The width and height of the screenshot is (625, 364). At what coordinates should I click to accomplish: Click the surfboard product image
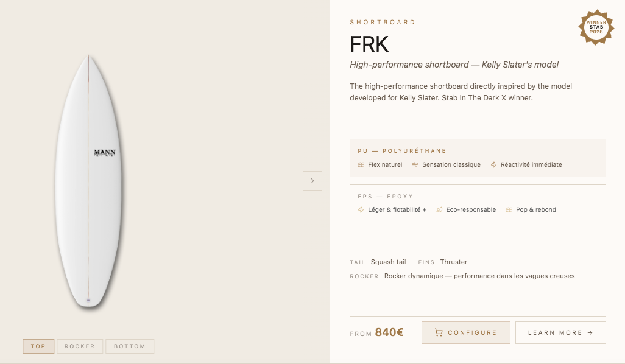(x=88, y=213)
